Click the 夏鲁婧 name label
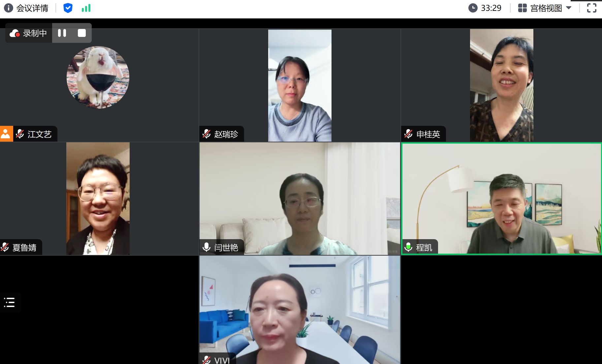The width and height of the screenshot is (602, 364). pyautogui.click(x=24, y=247)
